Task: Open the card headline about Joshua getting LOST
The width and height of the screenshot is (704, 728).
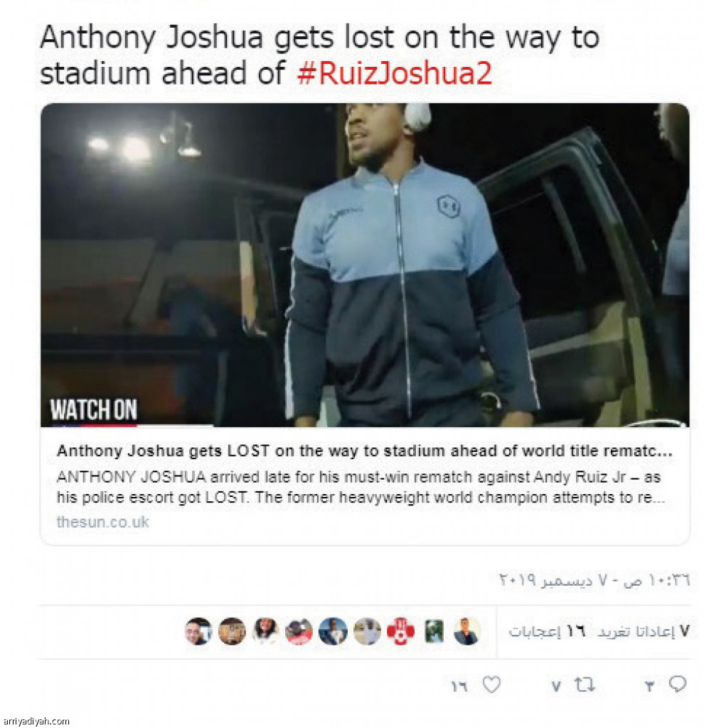Action: (365, 451)
